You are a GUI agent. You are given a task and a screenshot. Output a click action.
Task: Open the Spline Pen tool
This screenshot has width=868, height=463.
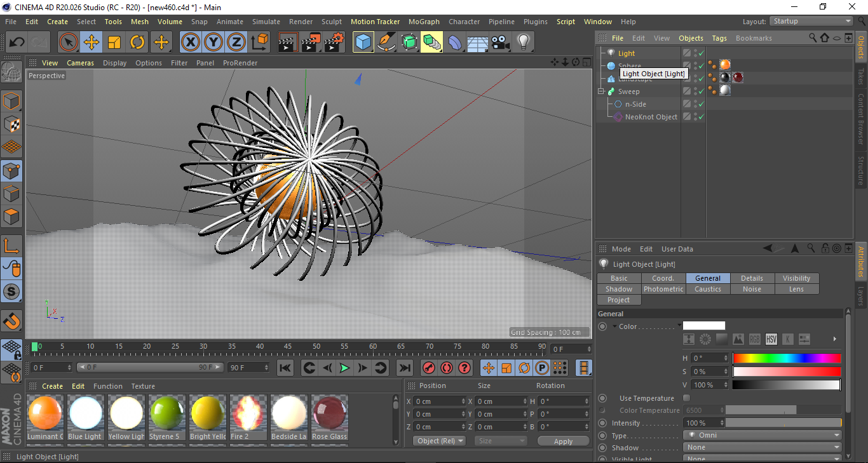point(386,43)
